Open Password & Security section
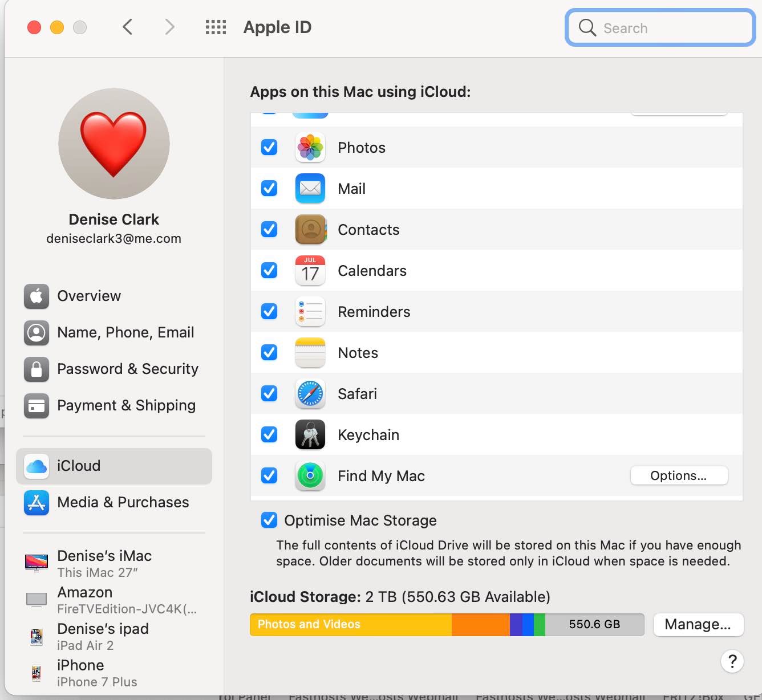The height and width of the screenshot is (700, 762). coord(114,369)
